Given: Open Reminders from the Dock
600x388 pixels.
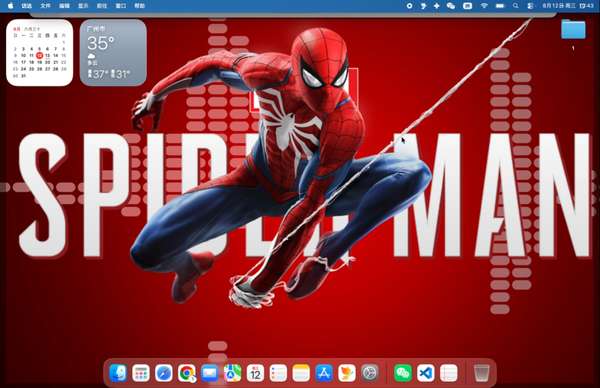Looking at the screenshot, I should pyautogui.click(x=278, y=373).
